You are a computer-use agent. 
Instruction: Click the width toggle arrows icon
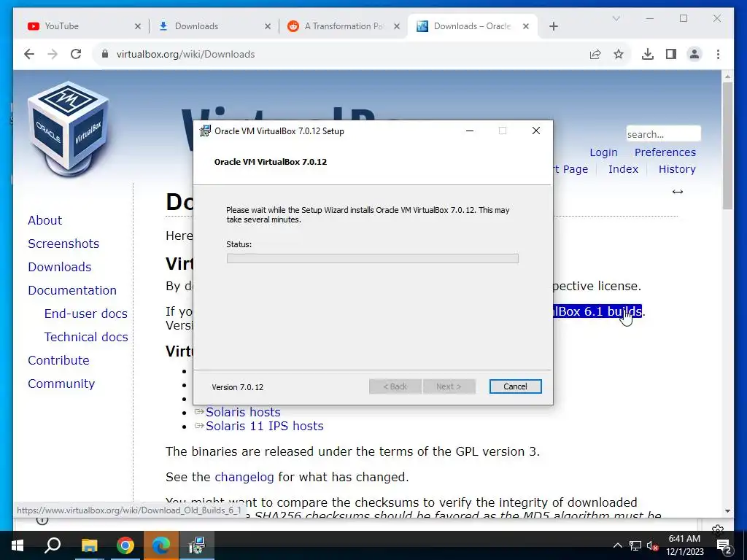pyautogui.click(x=678, y=192)
